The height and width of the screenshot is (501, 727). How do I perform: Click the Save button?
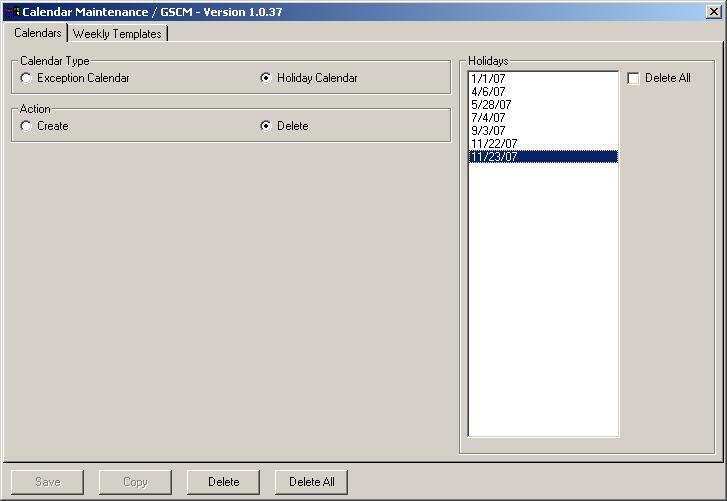point(48,482)
